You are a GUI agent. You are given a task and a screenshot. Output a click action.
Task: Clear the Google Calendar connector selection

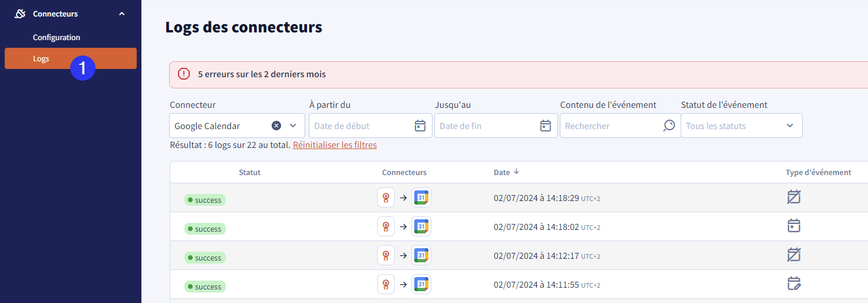click(x=276, y=126)
